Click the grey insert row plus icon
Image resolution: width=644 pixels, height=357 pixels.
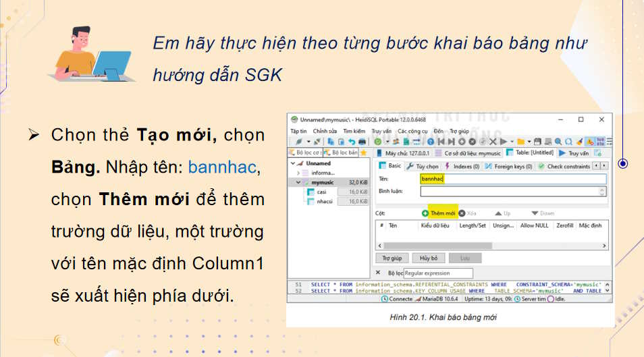462,142
